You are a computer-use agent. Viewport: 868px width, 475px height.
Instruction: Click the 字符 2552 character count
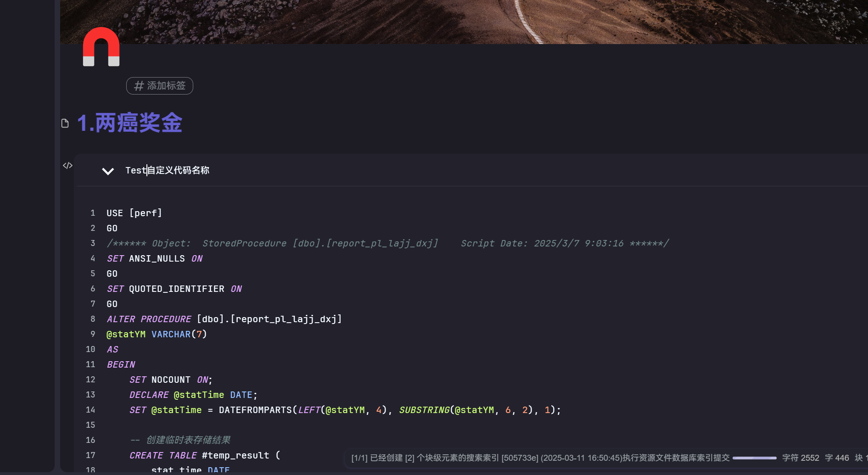pos(800,458)
